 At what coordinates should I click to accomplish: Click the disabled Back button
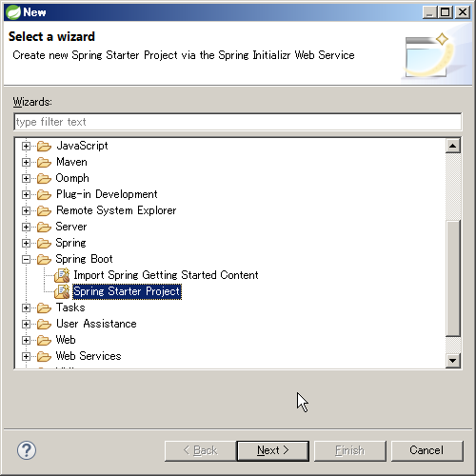pyautogui.click(x=201, y=450)
